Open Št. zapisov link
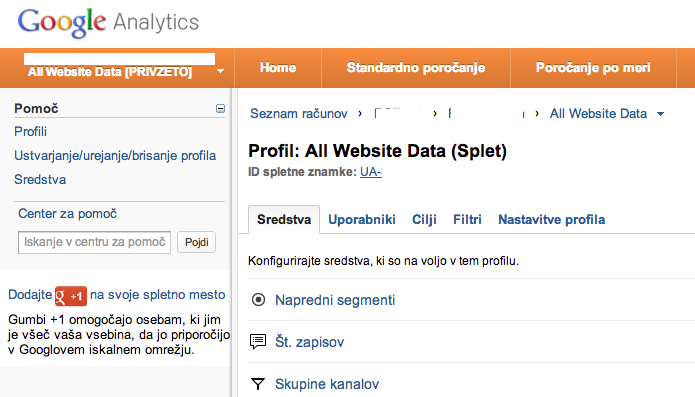The height and width of the screenshot is (397, 695). point(309,342)
